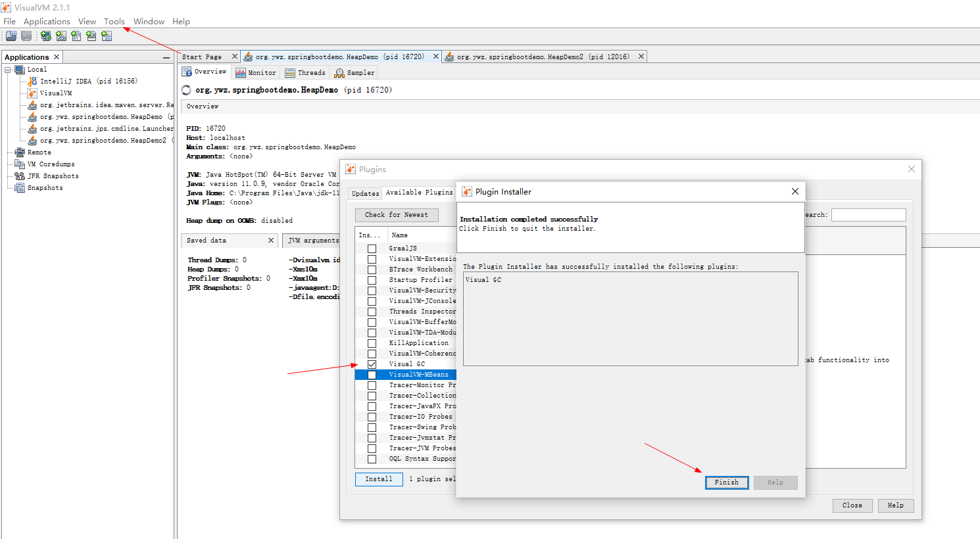
Task: Click Close in the Plugins dialog
Action: point(852,505)
